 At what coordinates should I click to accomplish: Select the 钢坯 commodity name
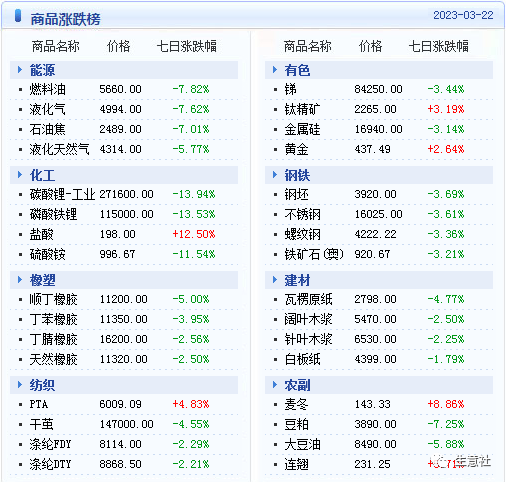click(296, 194)
